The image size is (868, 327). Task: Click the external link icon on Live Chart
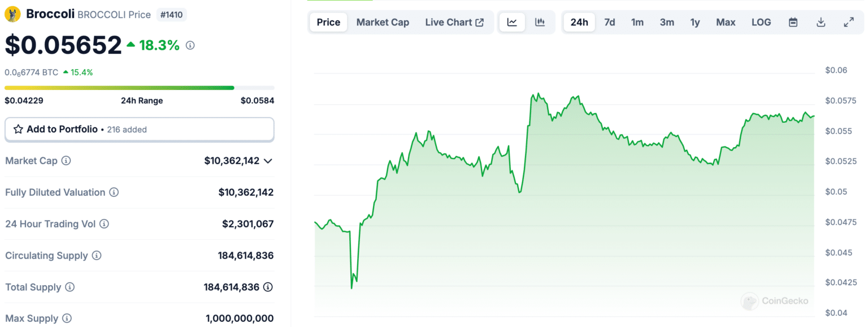480,22
